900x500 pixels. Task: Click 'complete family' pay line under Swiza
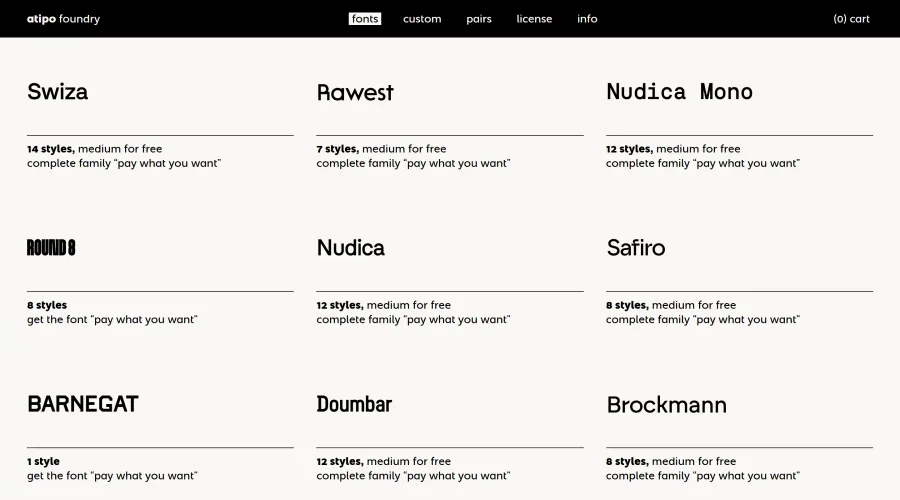[x=124, y=164]
